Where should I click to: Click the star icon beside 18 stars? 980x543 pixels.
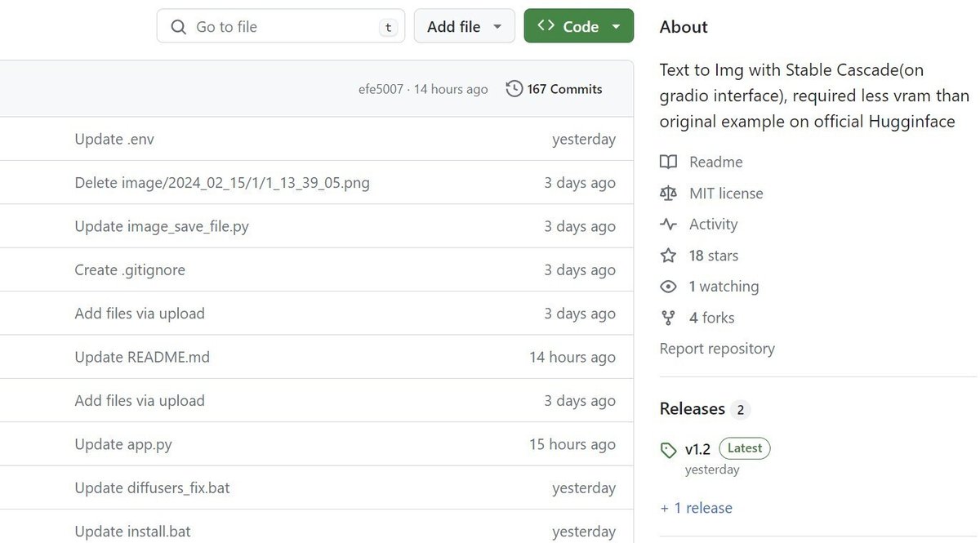pyautogui.click(x=669, y=256)
